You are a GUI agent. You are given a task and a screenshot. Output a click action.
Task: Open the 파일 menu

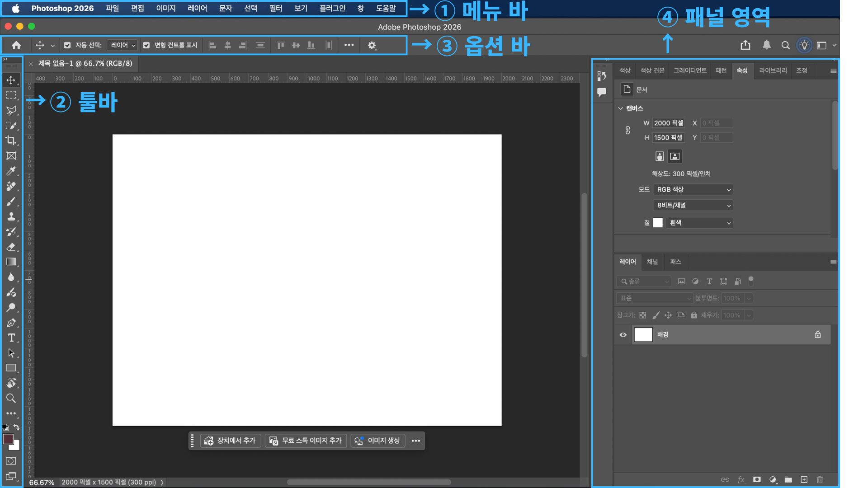click(x=112, y=8)
